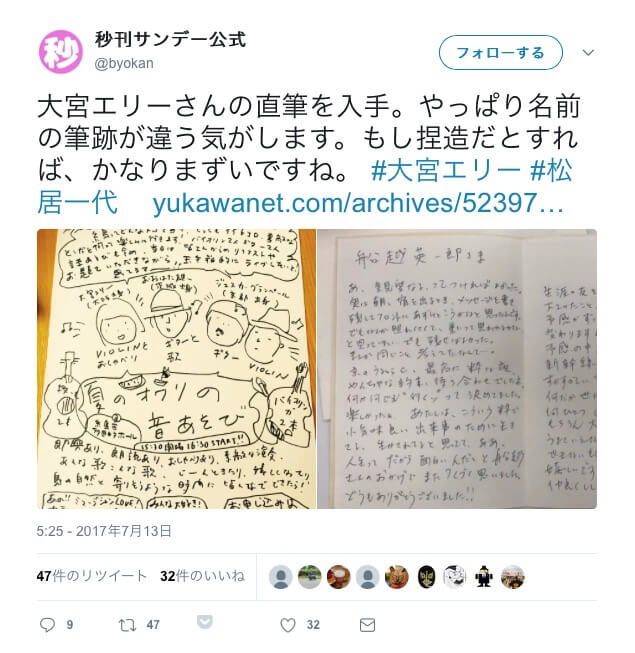Click the 5:25 - 2017年7月13日 timestamp
The height and width of the screenshot is (653, 635).
tap(104, 531)
